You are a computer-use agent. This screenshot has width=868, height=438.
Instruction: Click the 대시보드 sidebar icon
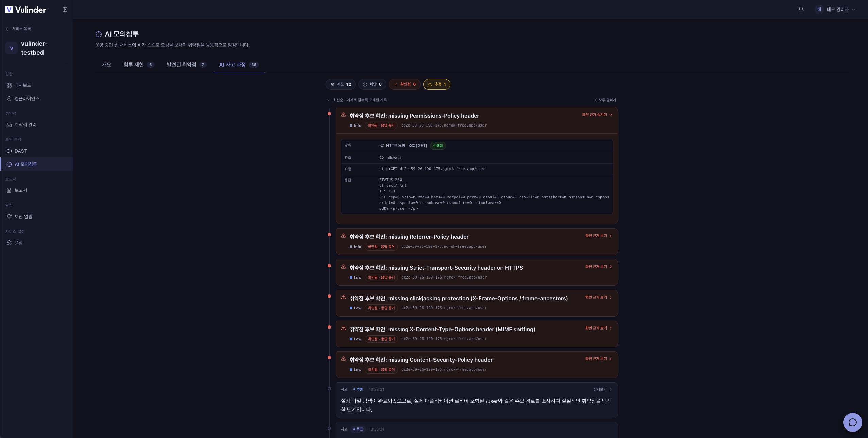tap(9, 85)
